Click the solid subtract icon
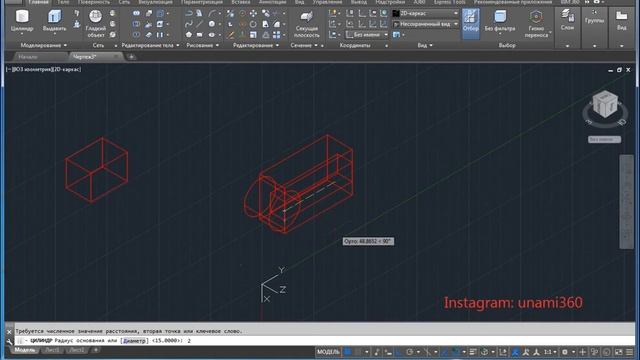 pyautogui.click(x=136, y=24)
